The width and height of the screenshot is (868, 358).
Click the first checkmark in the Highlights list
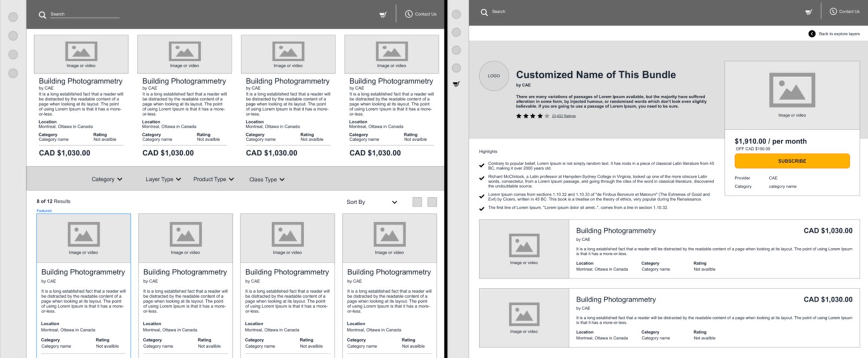[482, 165]
